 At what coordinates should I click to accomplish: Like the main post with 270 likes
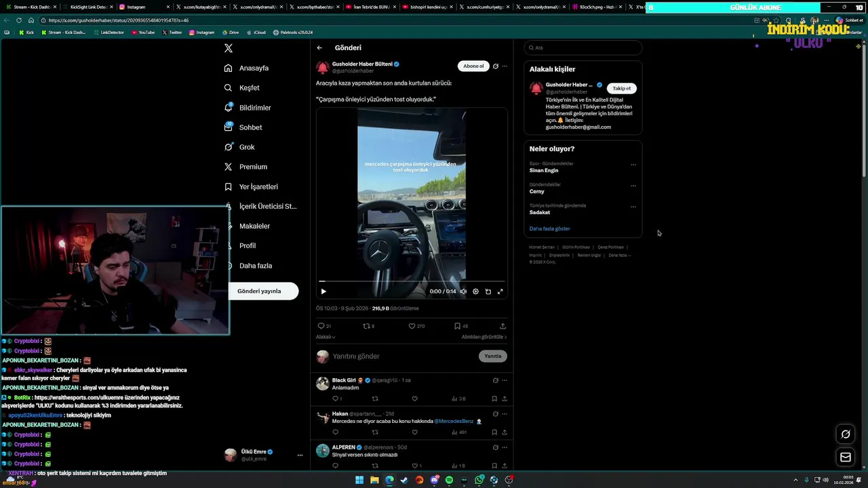[416, 326]
